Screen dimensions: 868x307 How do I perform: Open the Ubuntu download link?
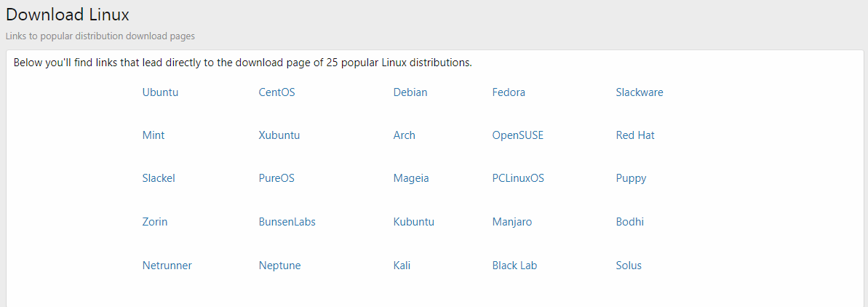[x=160, y=92]
